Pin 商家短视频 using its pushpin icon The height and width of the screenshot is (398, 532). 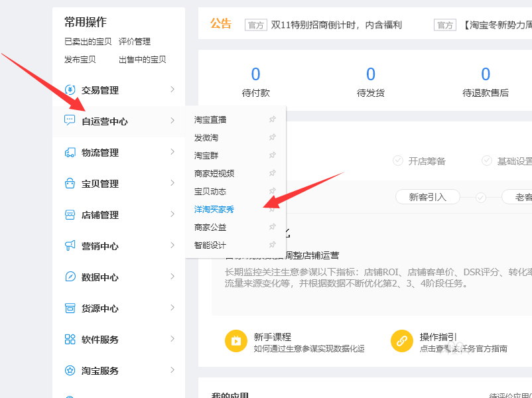point(273,173)
